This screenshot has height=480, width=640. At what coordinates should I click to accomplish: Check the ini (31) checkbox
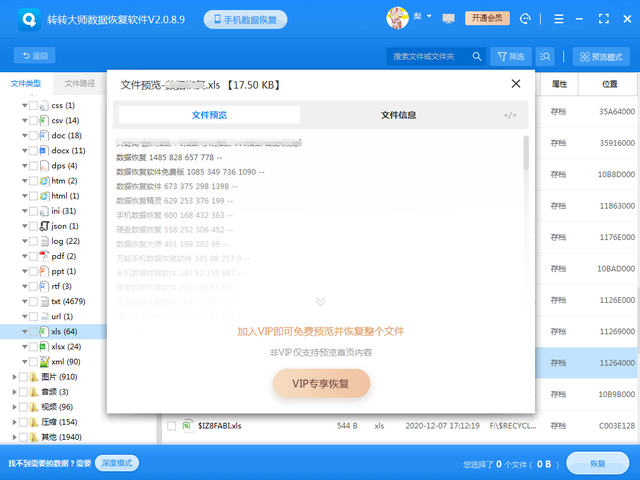(33, 211)
